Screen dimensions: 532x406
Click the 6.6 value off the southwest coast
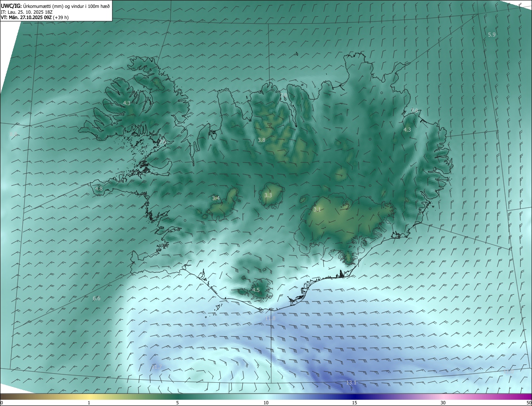pos(96,298)
